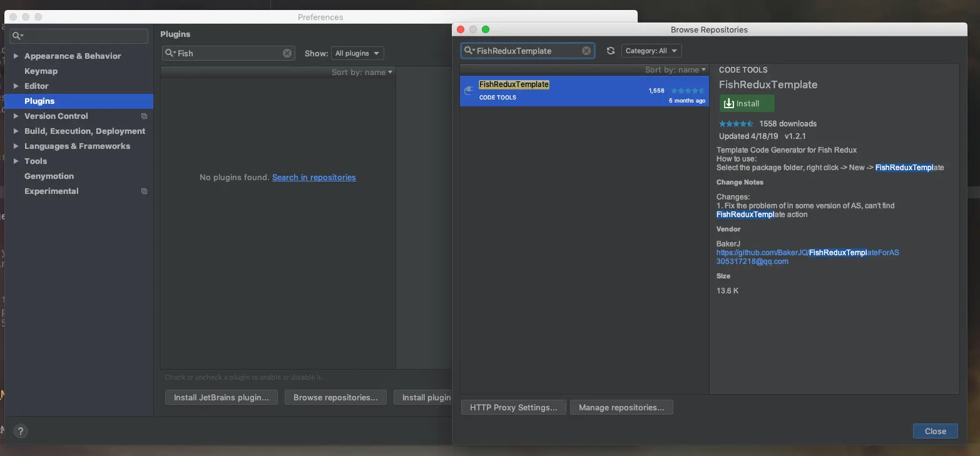Image resolution: width=980 pixels, height=456 pixels.
Task: Click the 1,558 count in the result row
Action: pos(656,91)
